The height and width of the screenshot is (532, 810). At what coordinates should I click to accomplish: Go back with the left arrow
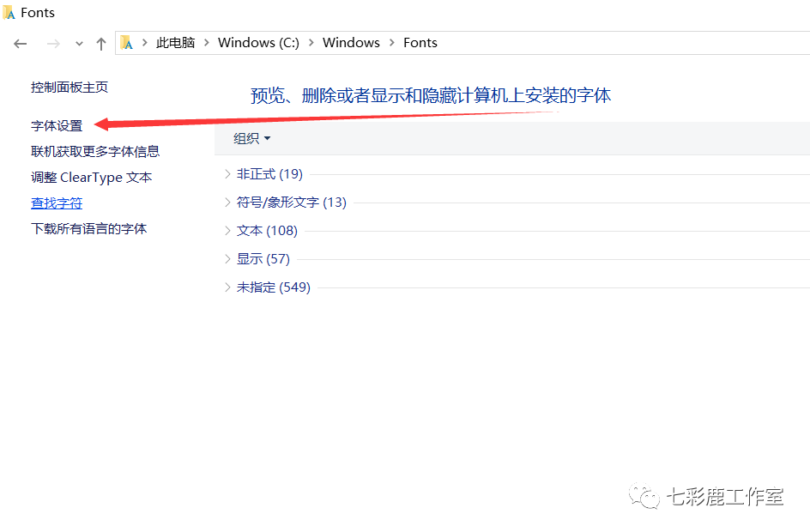[20, 44]
